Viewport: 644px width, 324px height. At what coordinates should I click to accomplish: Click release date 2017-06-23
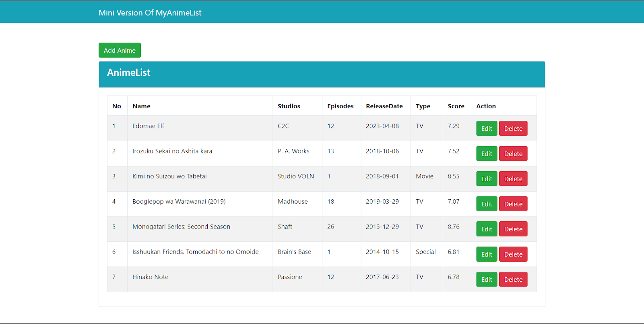pos(382,277)
